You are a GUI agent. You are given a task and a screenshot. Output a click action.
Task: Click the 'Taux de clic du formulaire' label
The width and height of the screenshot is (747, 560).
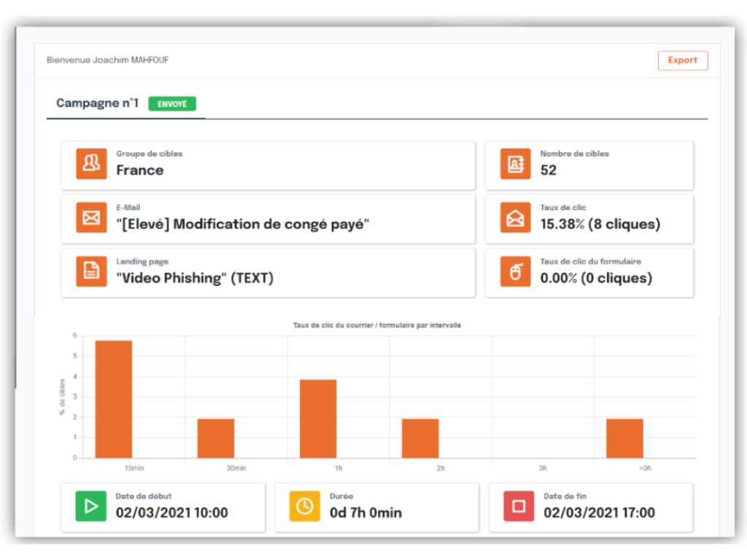[591, 262]
